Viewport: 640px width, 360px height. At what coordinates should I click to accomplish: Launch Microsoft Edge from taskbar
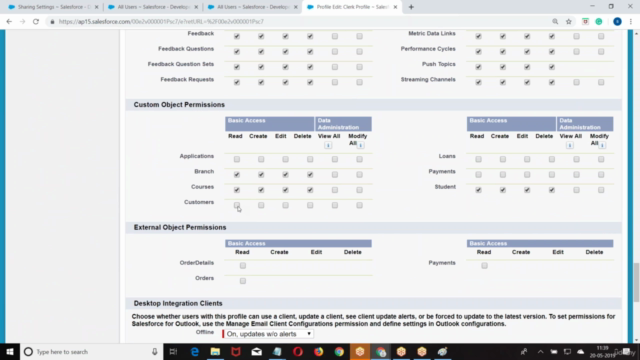194,351
